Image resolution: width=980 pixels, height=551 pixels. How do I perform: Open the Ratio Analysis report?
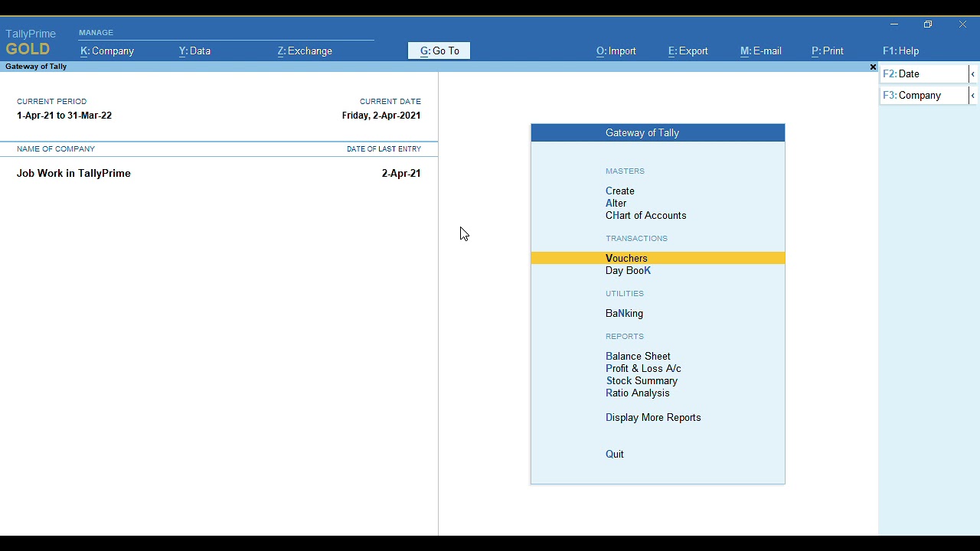point(638,393)
